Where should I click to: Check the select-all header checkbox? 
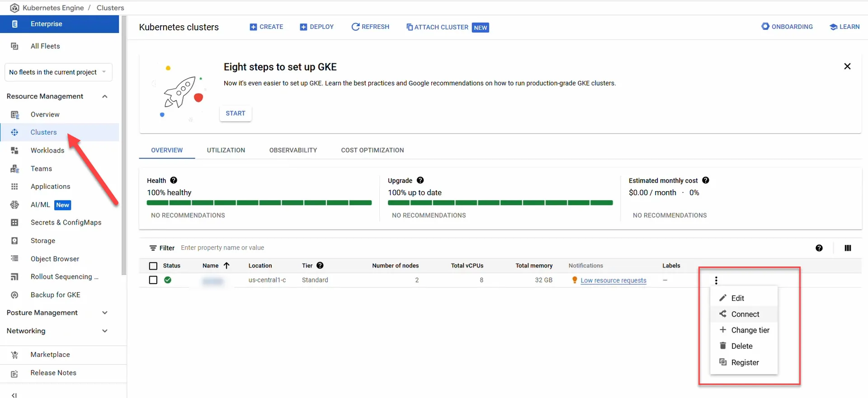(x=153, y=266)
